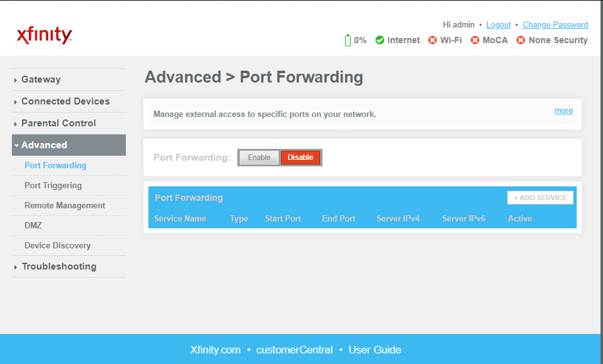Screen dimensions: 603x364
Task: Click the Logout link
Action: pos(498,25)
